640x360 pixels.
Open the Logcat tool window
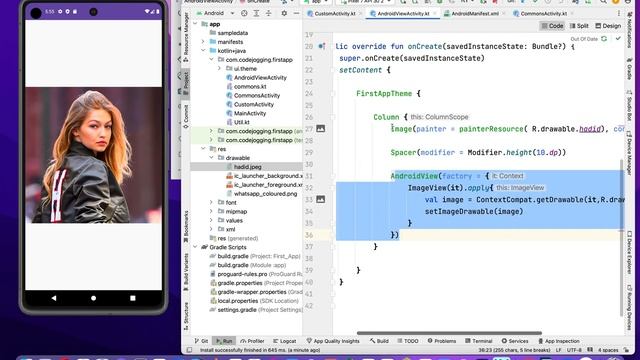point(284,341)
